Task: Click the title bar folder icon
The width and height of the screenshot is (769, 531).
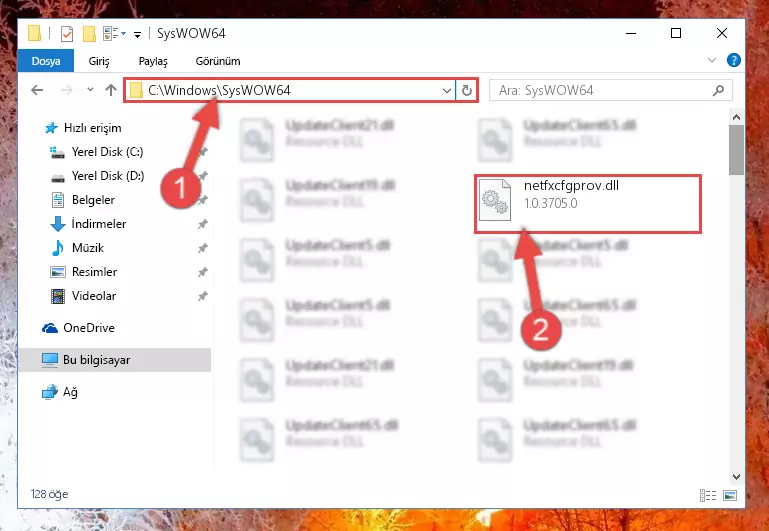Action: coord(35,33)
